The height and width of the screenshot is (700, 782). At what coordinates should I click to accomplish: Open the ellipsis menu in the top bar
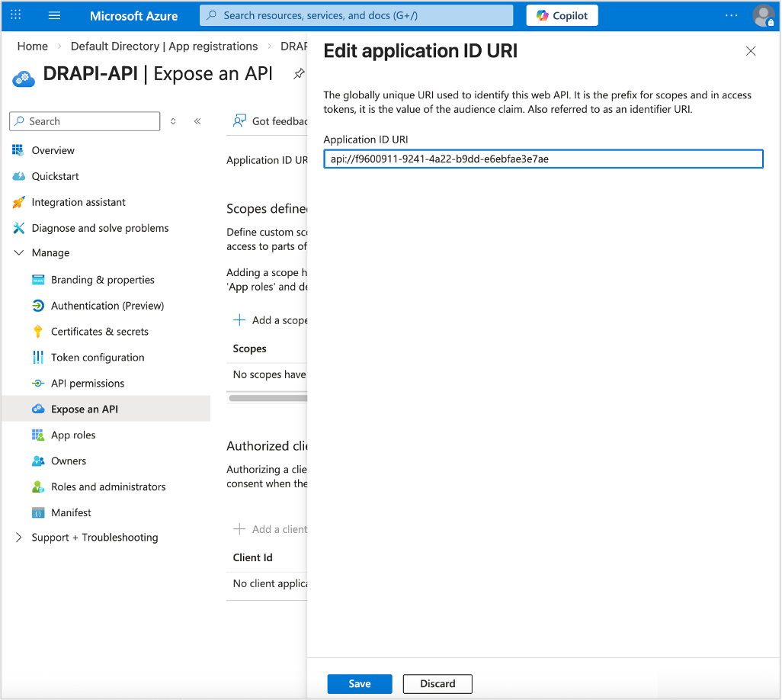(731, 15)
